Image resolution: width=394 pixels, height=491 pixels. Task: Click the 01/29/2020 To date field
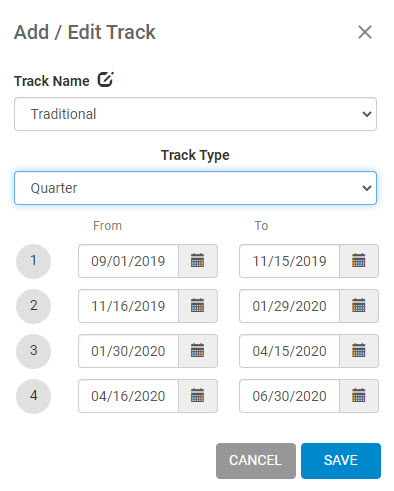(289, 306)
